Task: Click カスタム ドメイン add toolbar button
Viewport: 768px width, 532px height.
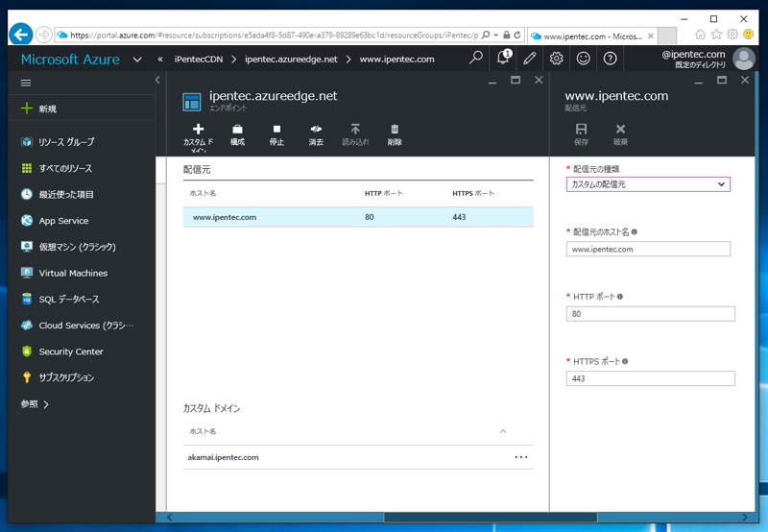Action: [x=199, y=136]
